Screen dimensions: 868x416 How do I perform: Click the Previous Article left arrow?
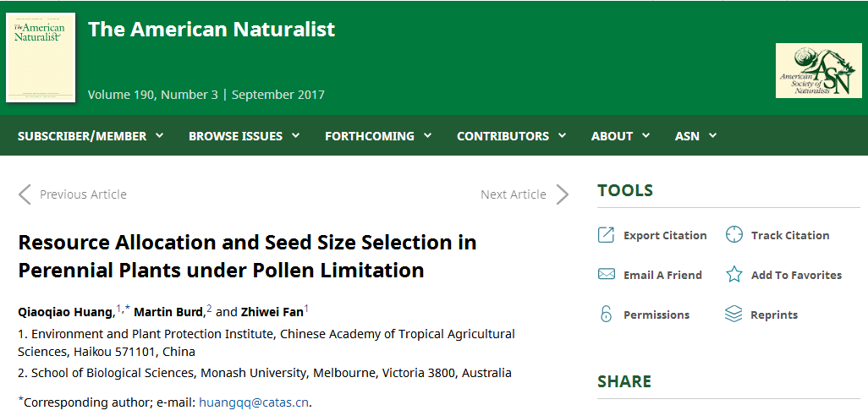tap(25, 194)
